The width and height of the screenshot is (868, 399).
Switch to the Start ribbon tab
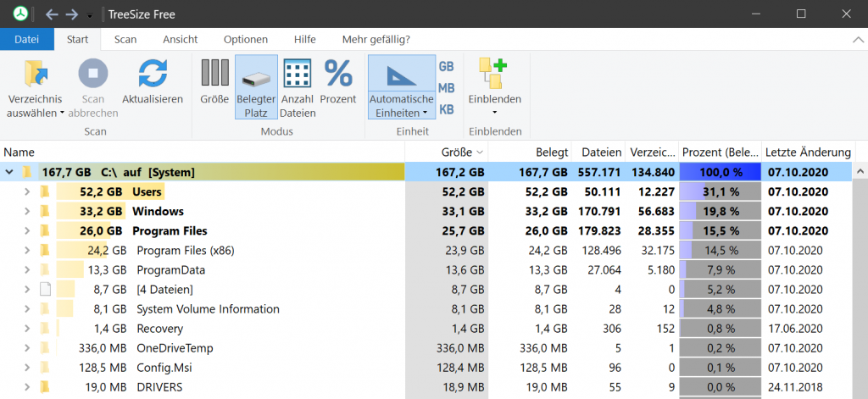click(77, 39)
